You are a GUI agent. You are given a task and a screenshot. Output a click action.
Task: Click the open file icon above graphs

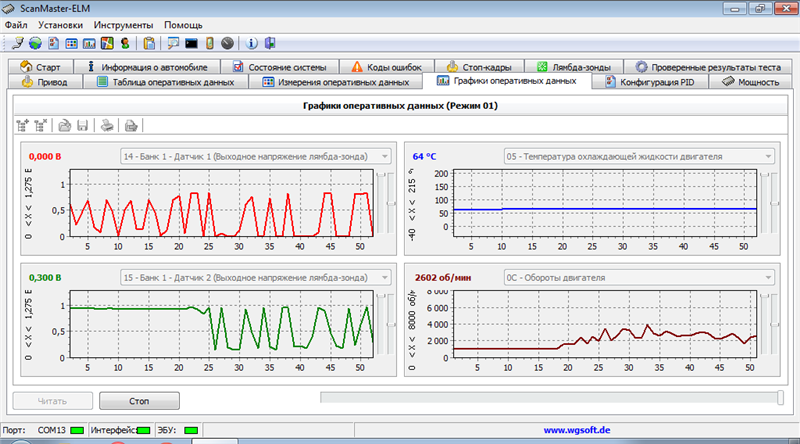(64, 125)
